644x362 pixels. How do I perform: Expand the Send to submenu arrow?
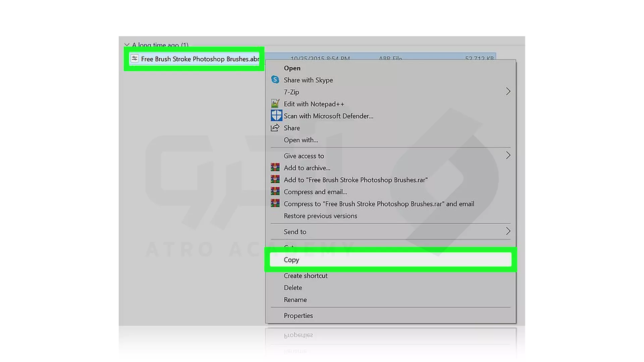(x=508, y=231)
